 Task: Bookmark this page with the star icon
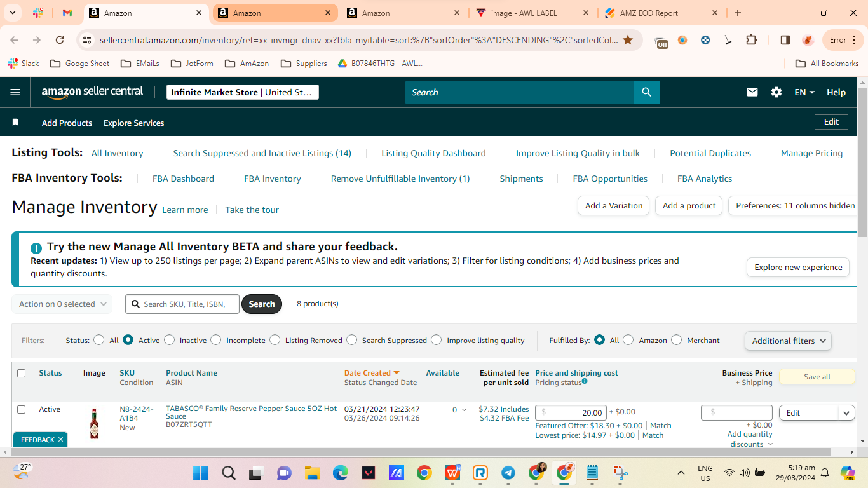point(628,40)
